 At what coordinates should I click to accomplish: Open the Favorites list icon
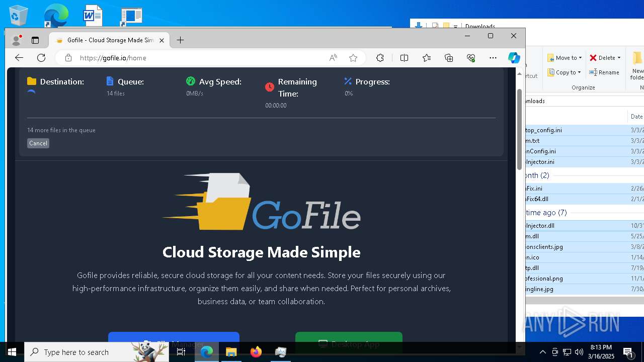coord(427,58)
